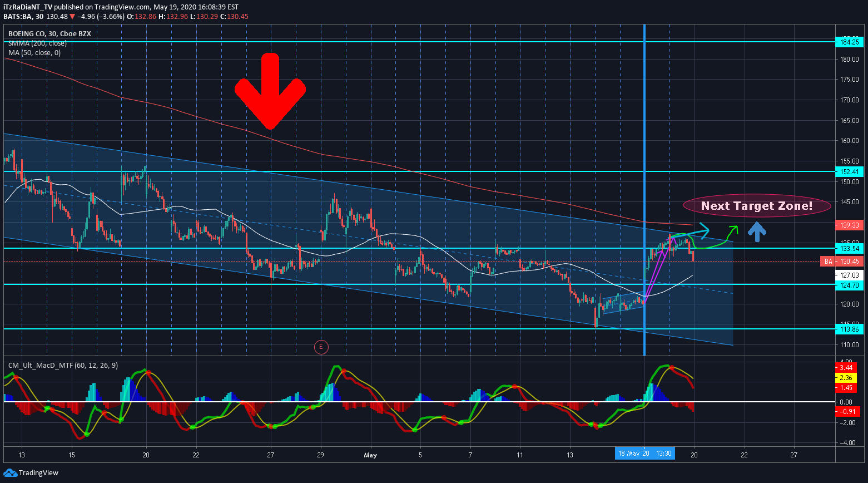Select the 'CM_Ult_MacD_MTF (60, 12, 26, 9)' legend
This screenshot has width=868, height=483.
63,366
